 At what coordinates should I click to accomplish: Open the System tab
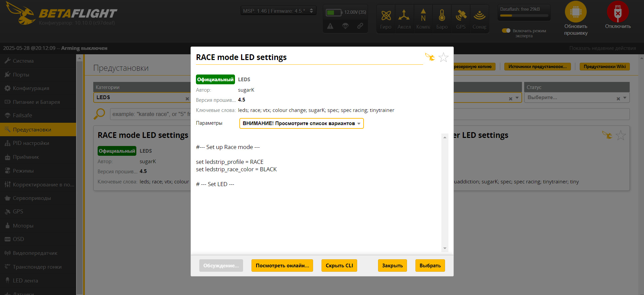(38, 61)
